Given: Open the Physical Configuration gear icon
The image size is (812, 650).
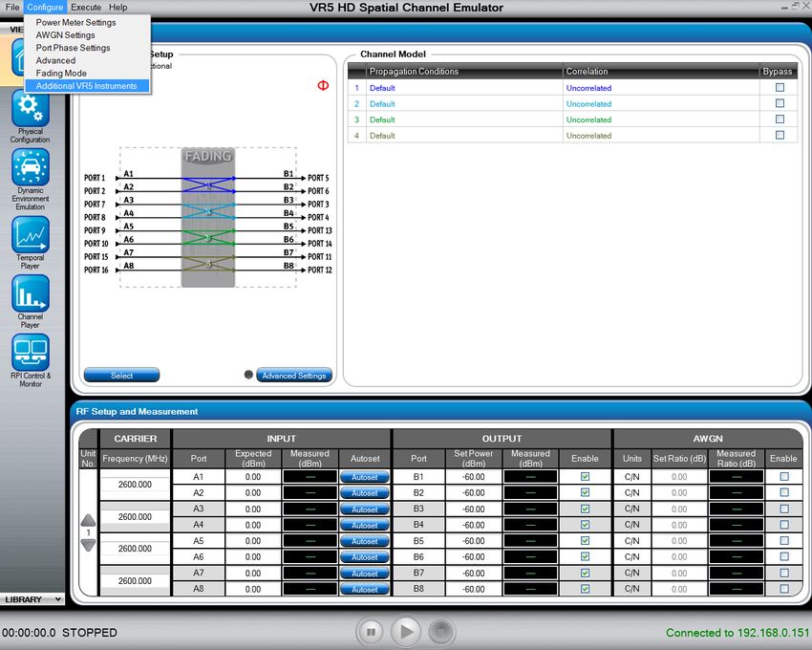Looking at the screenshot, I should 30,108.
